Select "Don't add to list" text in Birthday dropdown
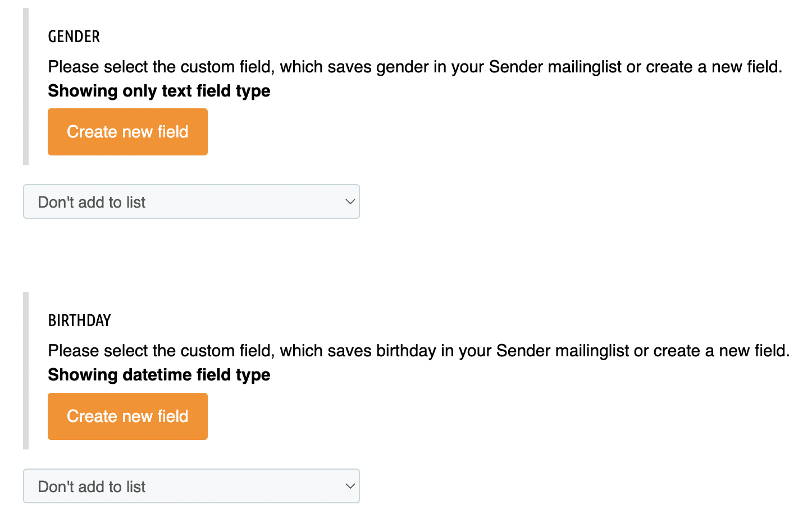812x514 pixels. [x=92, y=487]
